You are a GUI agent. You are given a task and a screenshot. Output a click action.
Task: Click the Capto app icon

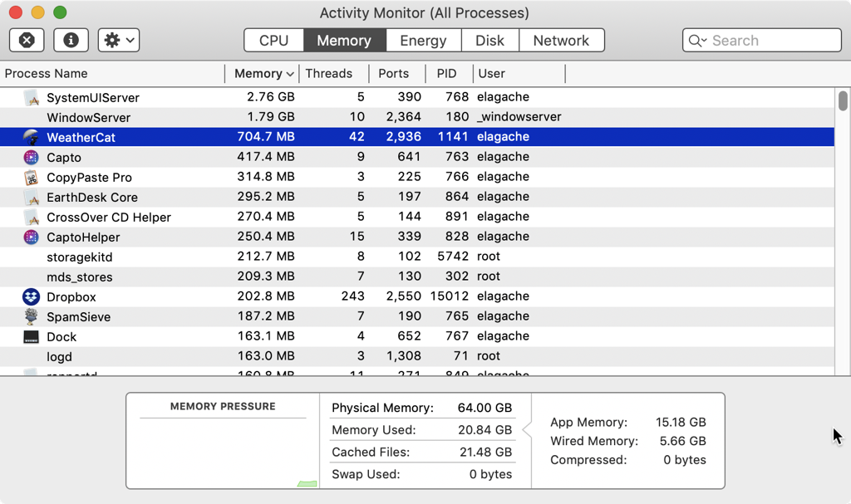32,157
